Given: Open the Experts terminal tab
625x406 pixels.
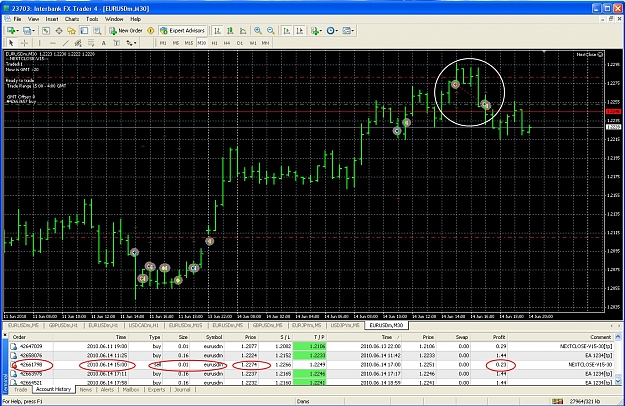Looking at the screenshot, I should pyautogui.click(x=156, y=390).
